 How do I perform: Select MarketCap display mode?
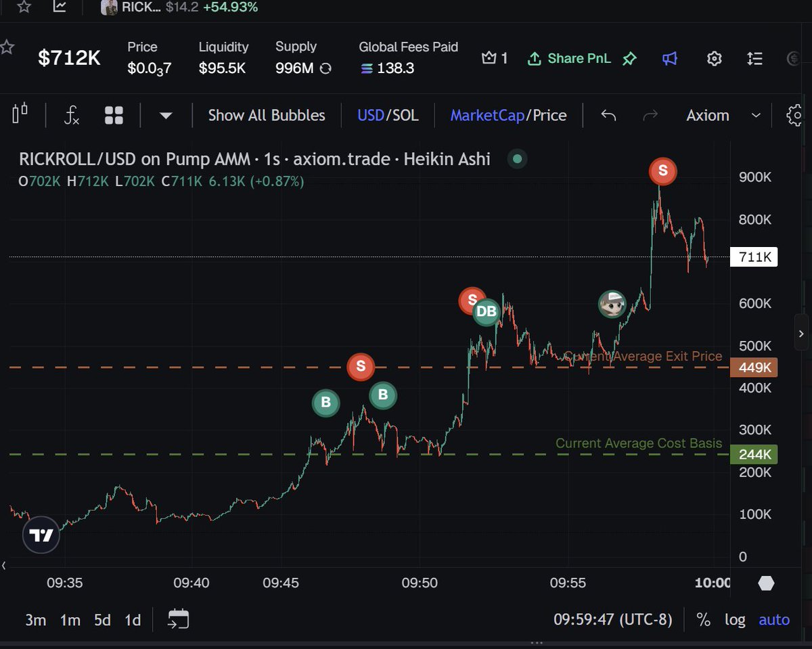pyautogui.click(x=487, y=115)
